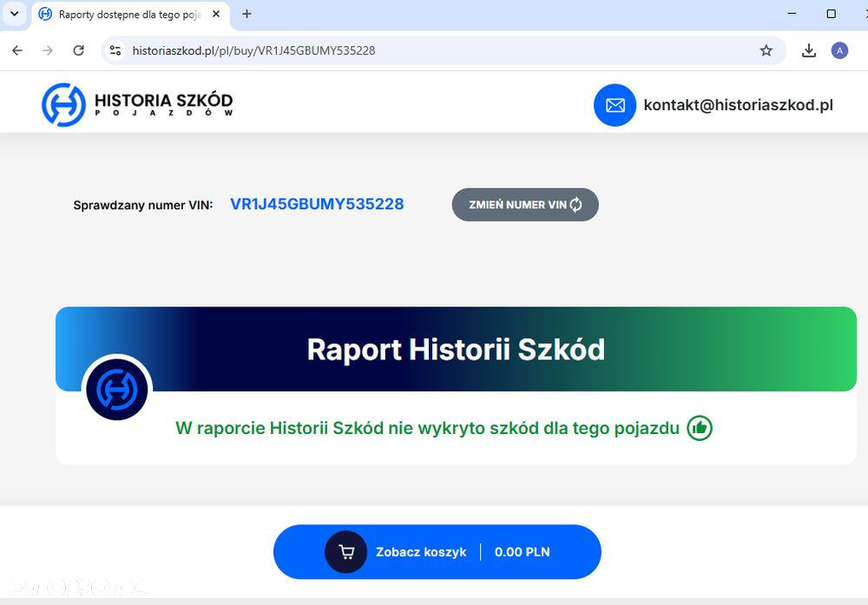Screen dimensions: 868x605
Task: Open the tab search dropdown arrow
Action: pos(15,14)
